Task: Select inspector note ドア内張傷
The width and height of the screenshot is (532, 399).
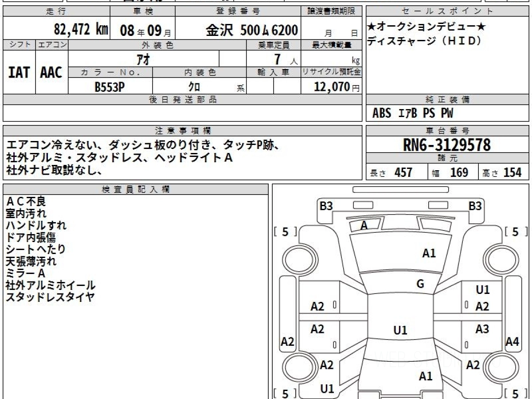Action: 31,237
